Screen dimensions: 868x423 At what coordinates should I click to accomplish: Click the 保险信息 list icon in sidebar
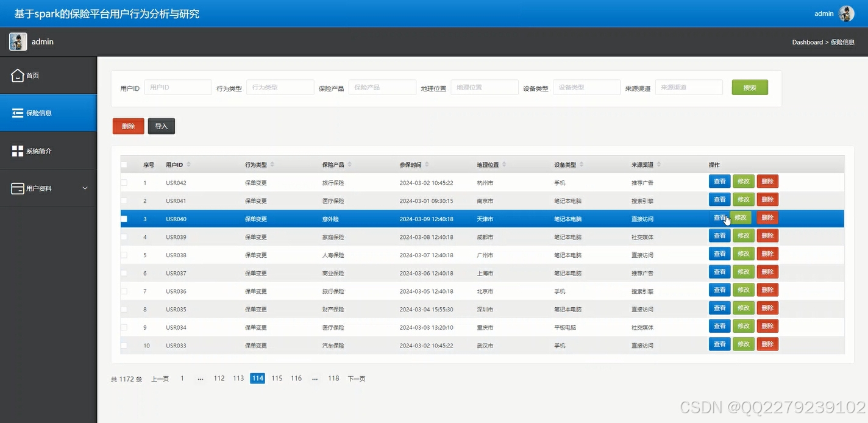(18, 112)
